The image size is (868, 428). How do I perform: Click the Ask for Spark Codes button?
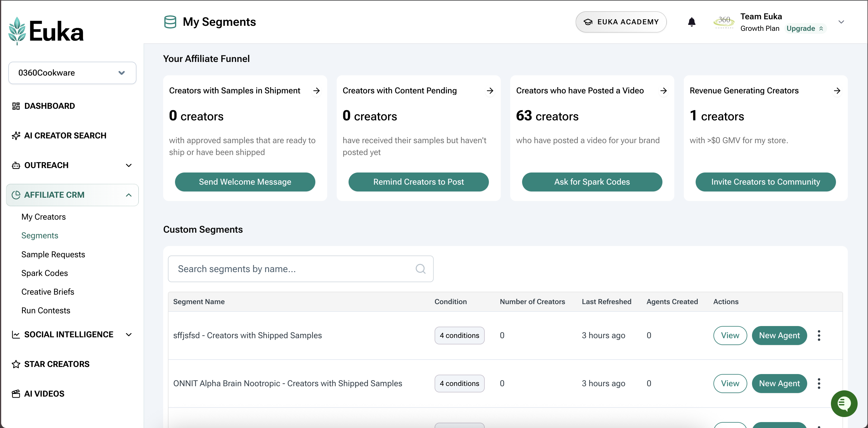point(592,182)
